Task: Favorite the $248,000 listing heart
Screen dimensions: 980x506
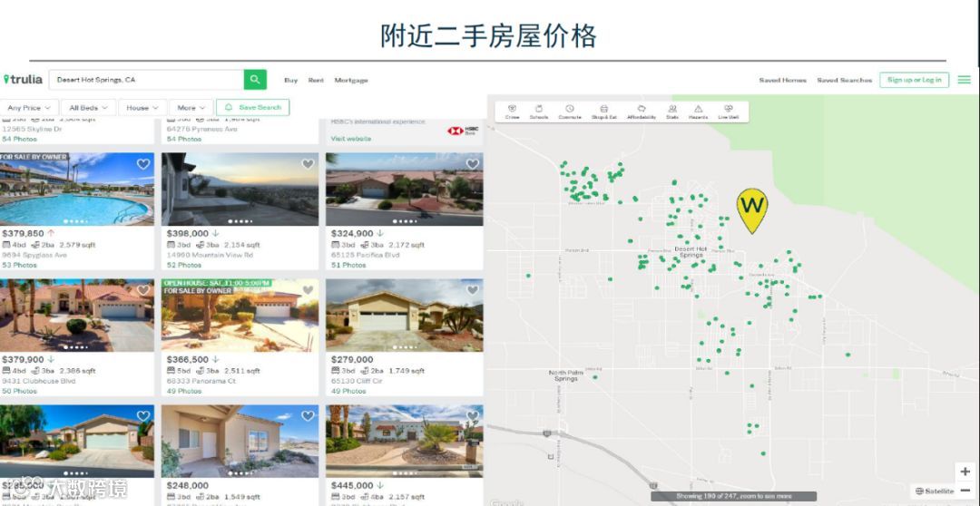Action: click(x=309, y=416)
